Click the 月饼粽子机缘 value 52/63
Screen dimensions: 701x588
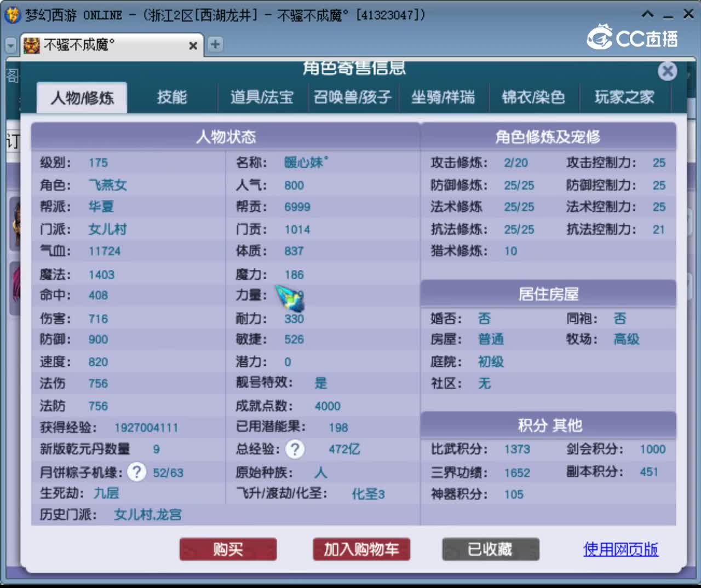pos(168,472)
